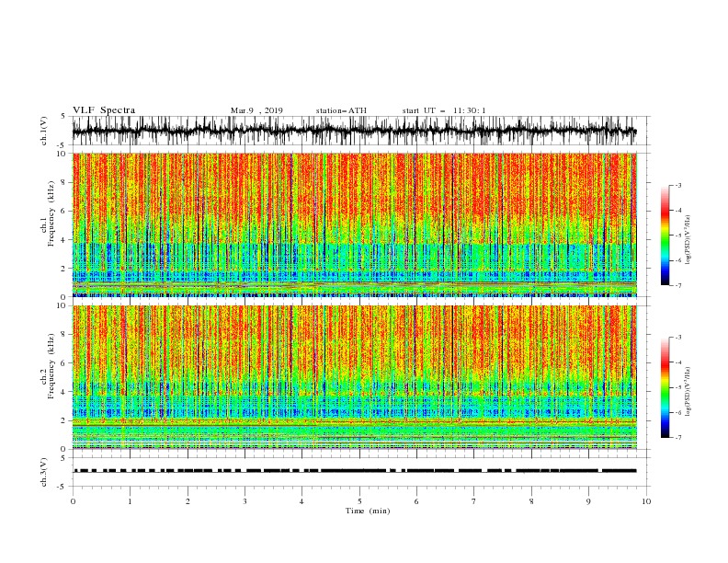Click the "9" tick on the time axis
The image size is (728, 563).
click(x=588, y=501)
